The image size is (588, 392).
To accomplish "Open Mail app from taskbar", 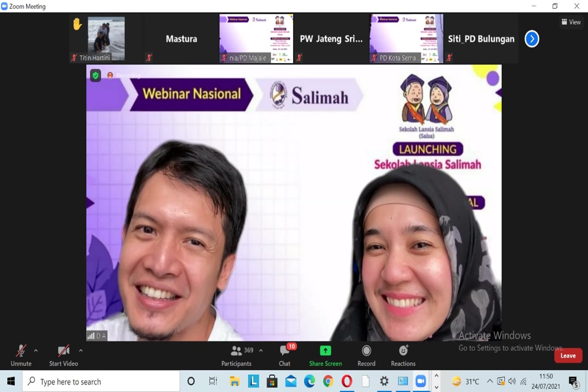I will tap(291, 381).
